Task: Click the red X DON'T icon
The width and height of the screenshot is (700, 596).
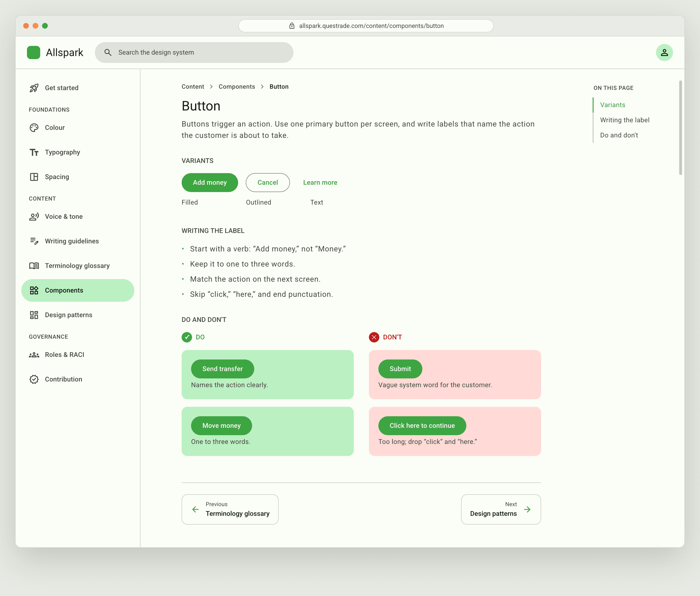Action: (374, 337)
